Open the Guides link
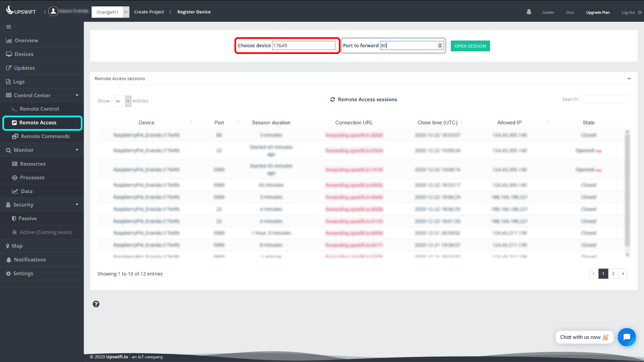This screenshot has width=644, height=362. (548, 12)
